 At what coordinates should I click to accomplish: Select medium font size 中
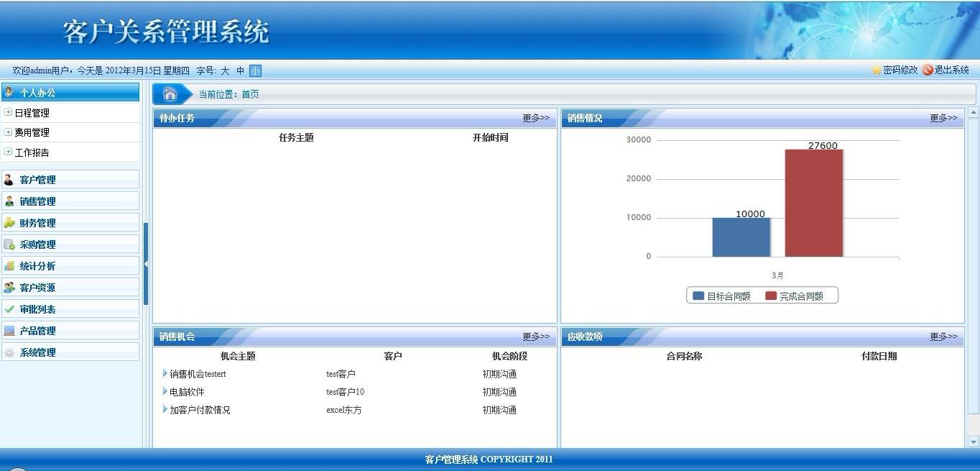[x=241, y=70]
